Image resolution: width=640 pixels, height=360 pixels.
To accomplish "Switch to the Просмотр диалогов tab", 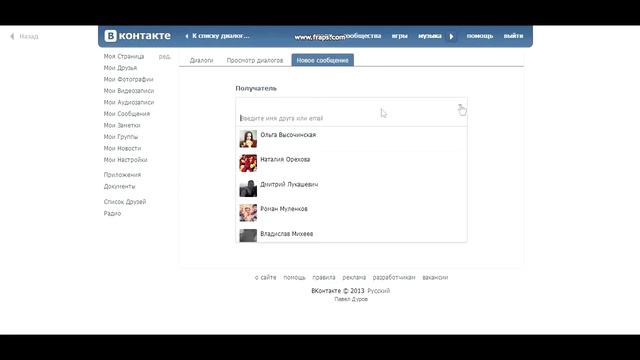I will pyautogui.click(x=255, y=60).
